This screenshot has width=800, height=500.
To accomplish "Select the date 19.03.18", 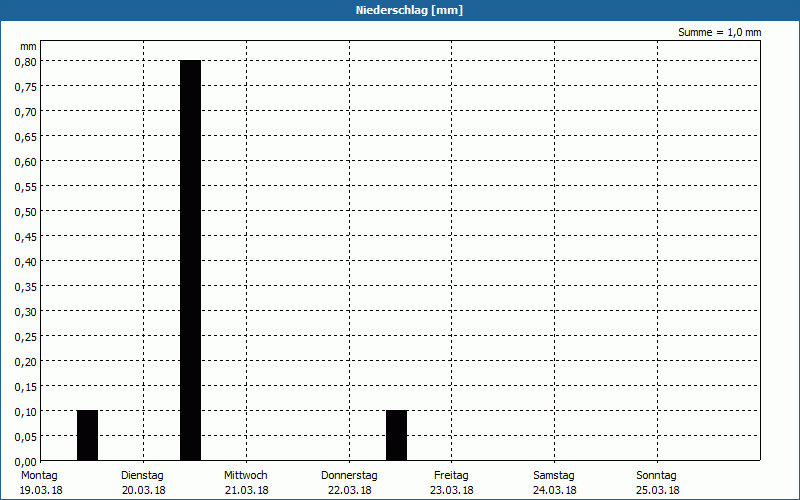I will [41, 490].
